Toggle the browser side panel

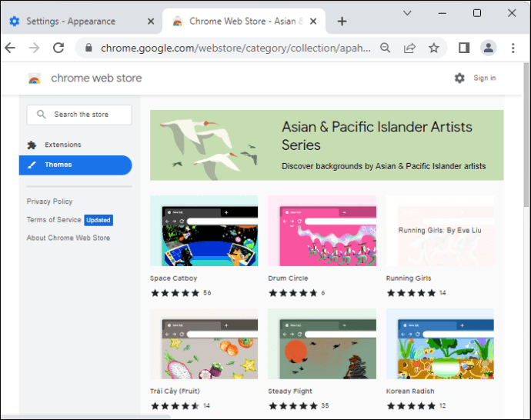(464, 48)
